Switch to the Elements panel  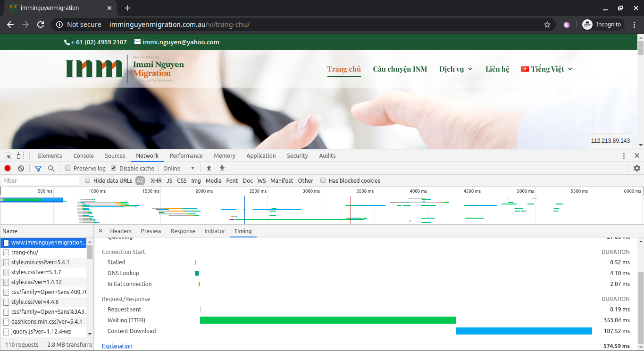coord(50,155)
